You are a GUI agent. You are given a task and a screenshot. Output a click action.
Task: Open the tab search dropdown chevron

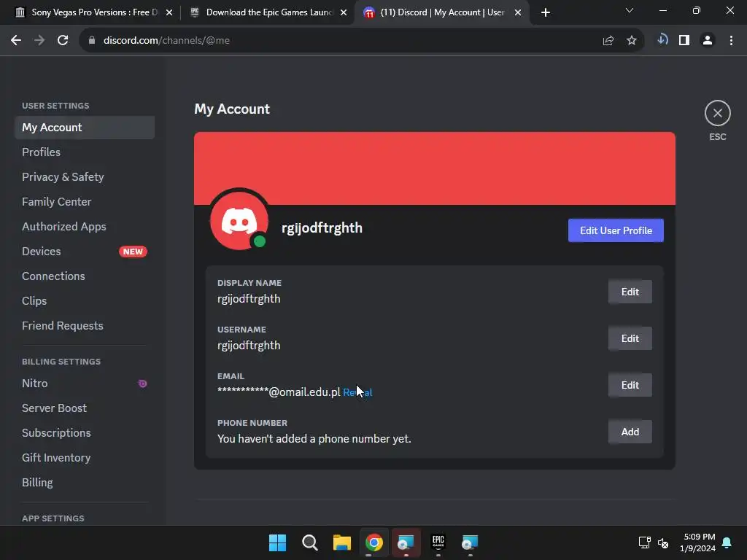point(630,10)
